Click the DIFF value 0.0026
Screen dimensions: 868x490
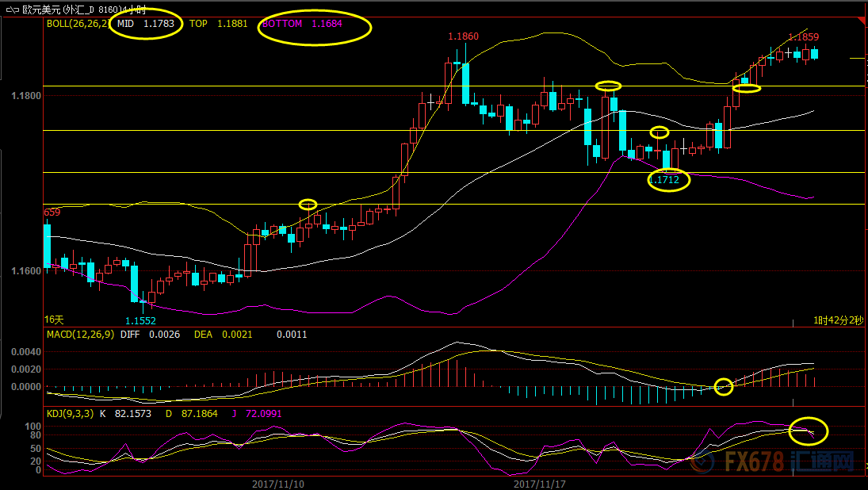click(x=164, y=335)
